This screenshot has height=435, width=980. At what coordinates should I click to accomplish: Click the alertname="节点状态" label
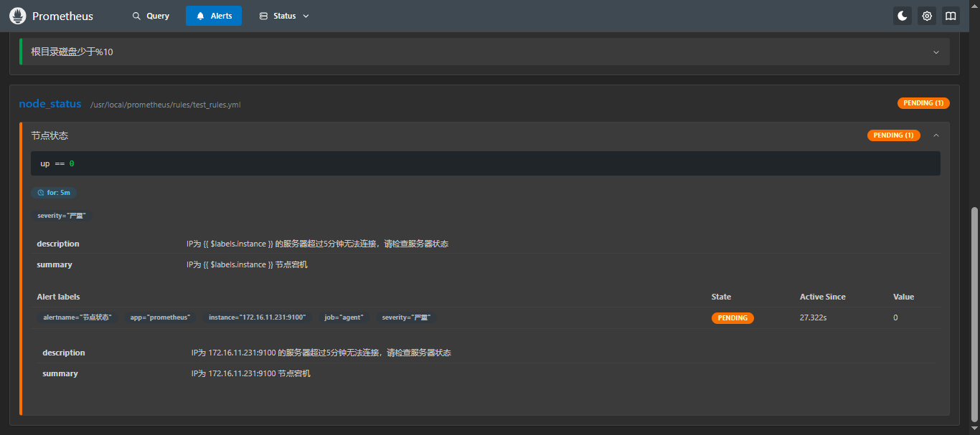(x=77, y=317)
